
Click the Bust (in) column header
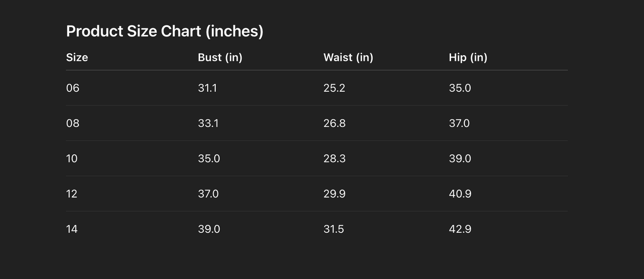click(220, 57)
